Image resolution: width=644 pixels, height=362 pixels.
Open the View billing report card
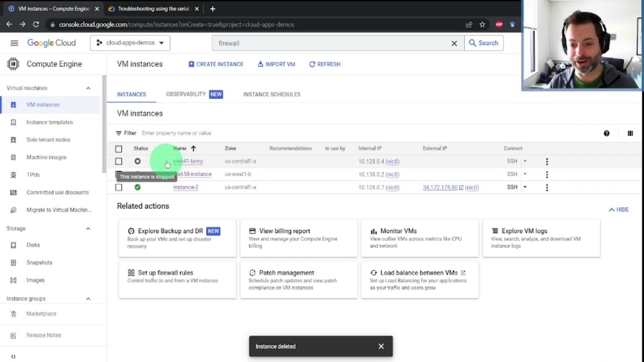click(299, 238)
